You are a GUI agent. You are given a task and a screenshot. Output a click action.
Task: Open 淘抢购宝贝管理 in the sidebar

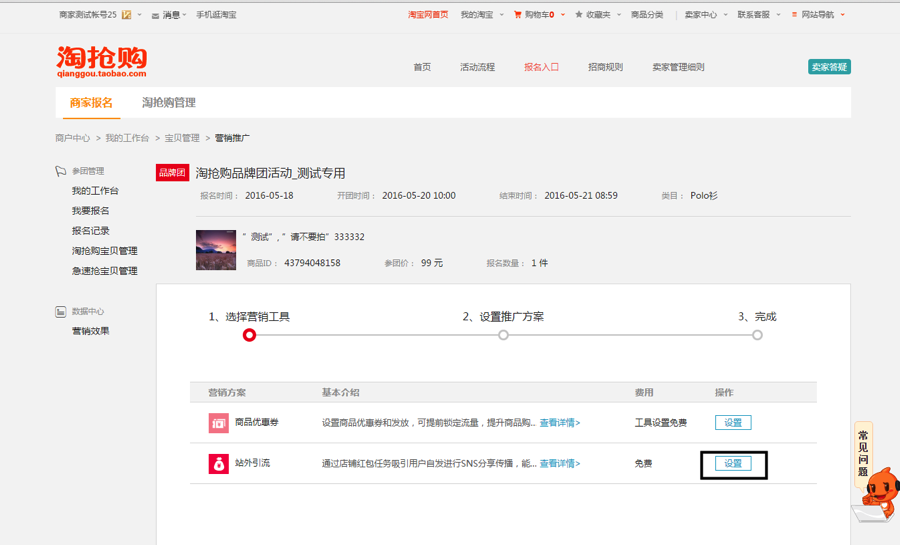point(104,251)
